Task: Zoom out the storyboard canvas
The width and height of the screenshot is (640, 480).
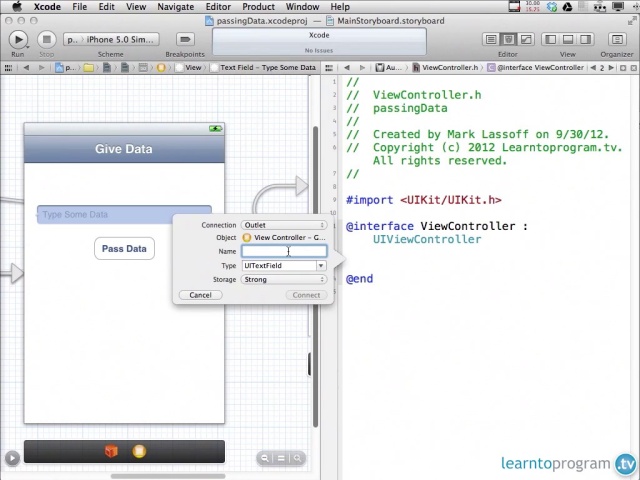Action: pyautogui.click(x=265, y=458)
